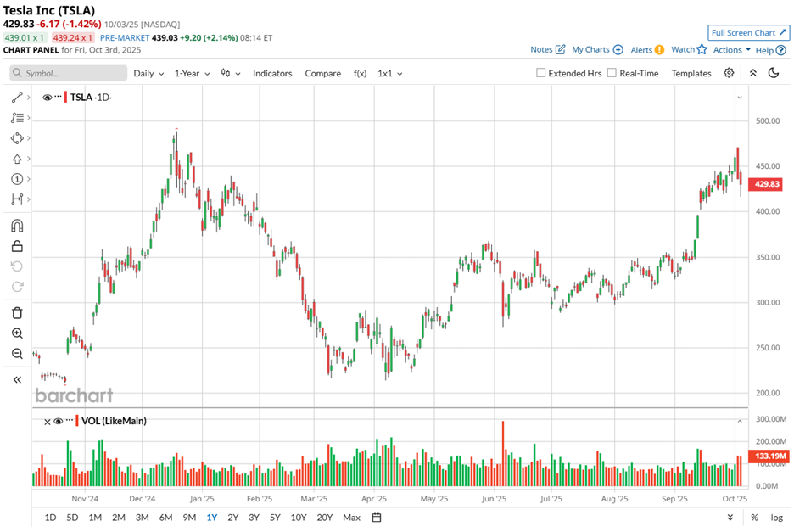Open VOL pane more options dots
Viewport: 794px width, 532px height.
[70, 420]
